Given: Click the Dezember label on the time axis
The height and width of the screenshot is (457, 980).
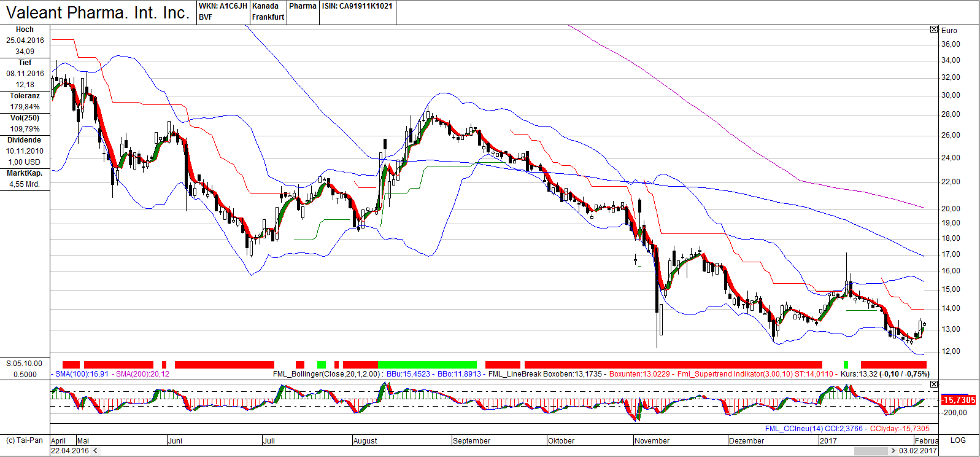Looking at the screenshot, I should (x=746, y=441).
